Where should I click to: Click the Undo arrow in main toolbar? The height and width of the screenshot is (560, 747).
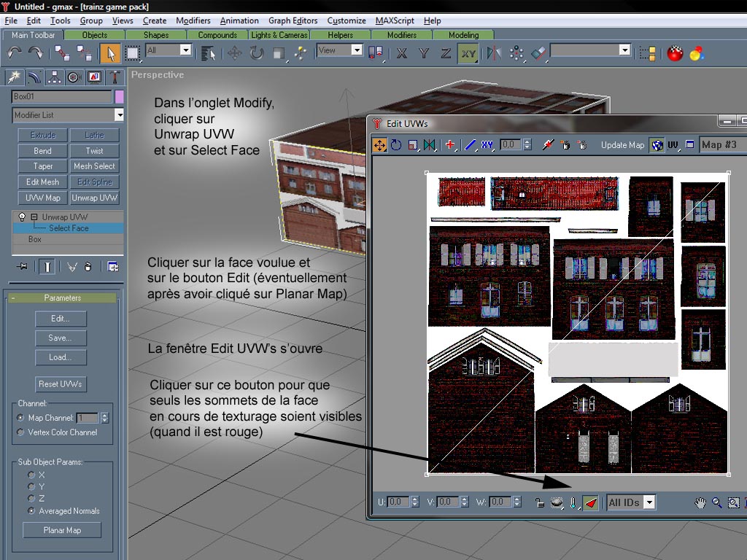pyautogui.click(x=14, y=52)
